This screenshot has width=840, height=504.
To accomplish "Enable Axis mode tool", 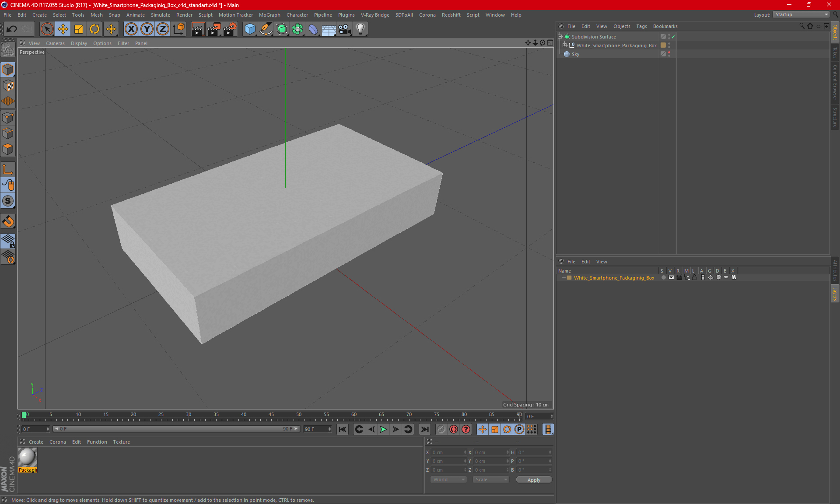I will pos(8,169).
